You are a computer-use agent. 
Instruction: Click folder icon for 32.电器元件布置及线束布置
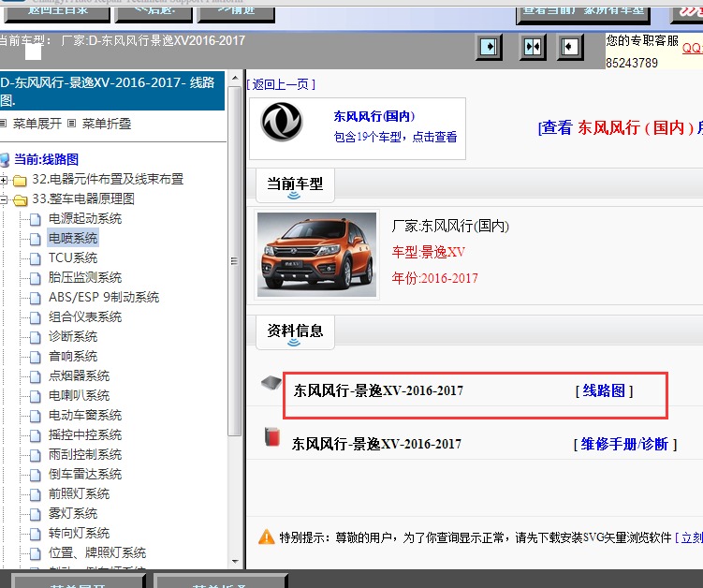pos(20,181)
